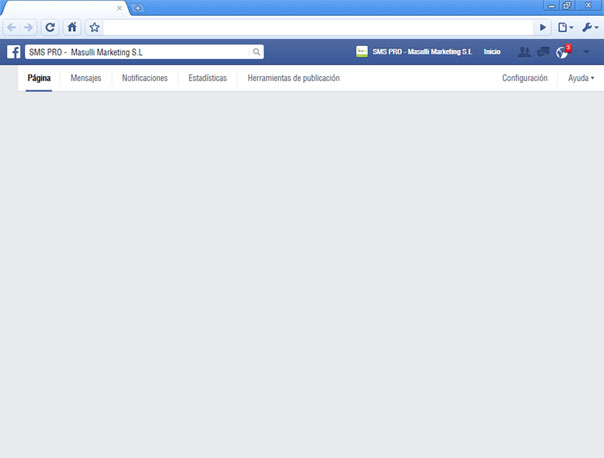Open the Estadísticas tab
604x458 pixels.
coord(208,78)
